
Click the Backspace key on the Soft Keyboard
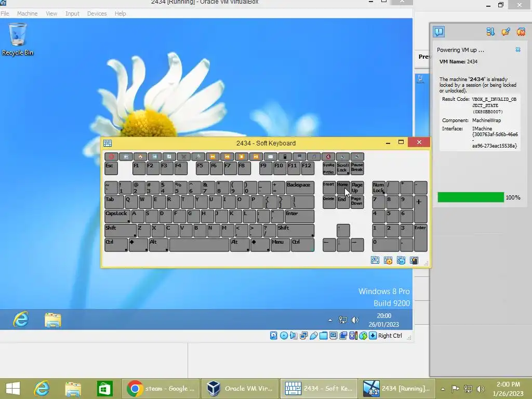click(x=300, y=188)
